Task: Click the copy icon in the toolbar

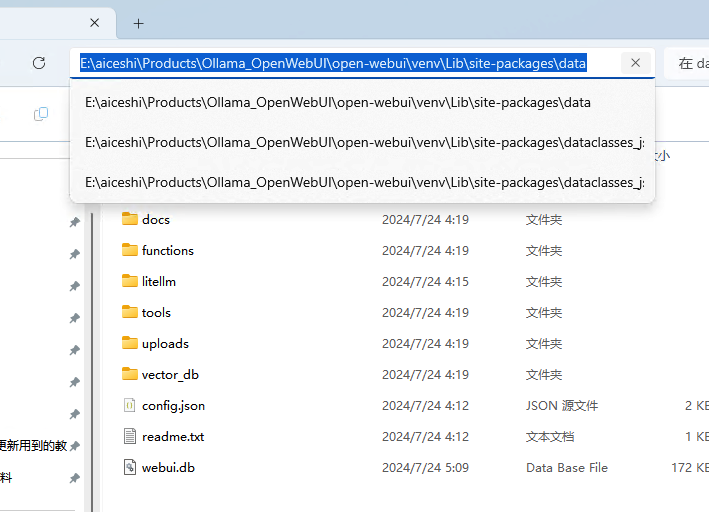Action: pos(41,114)
